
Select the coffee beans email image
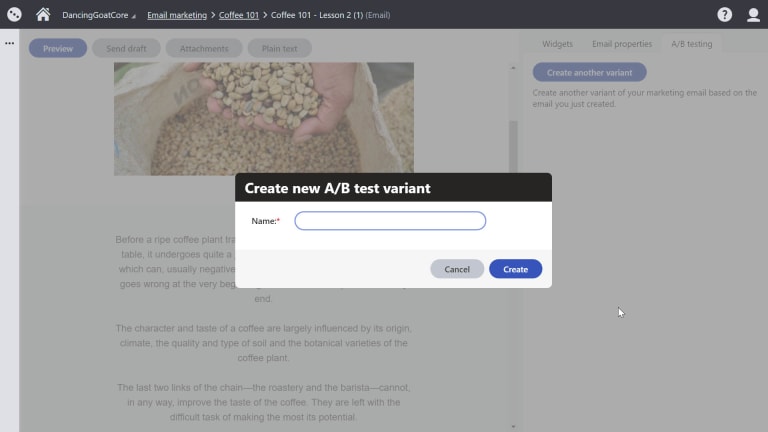point(264,119)
